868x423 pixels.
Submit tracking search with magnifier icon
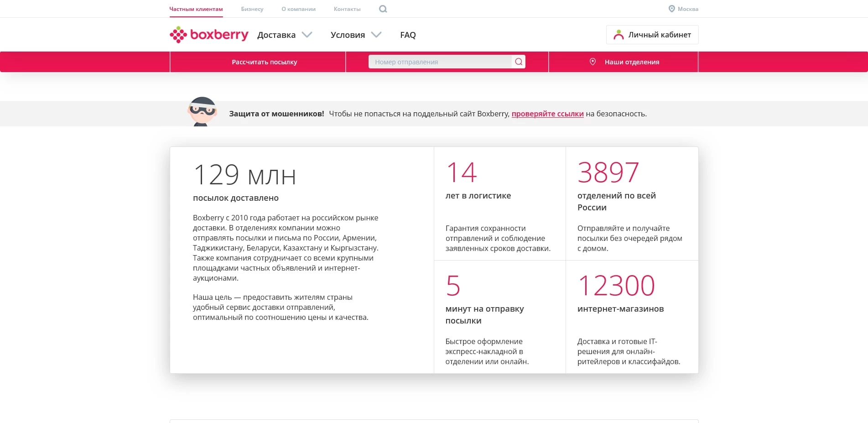click(x=519, y=62)
